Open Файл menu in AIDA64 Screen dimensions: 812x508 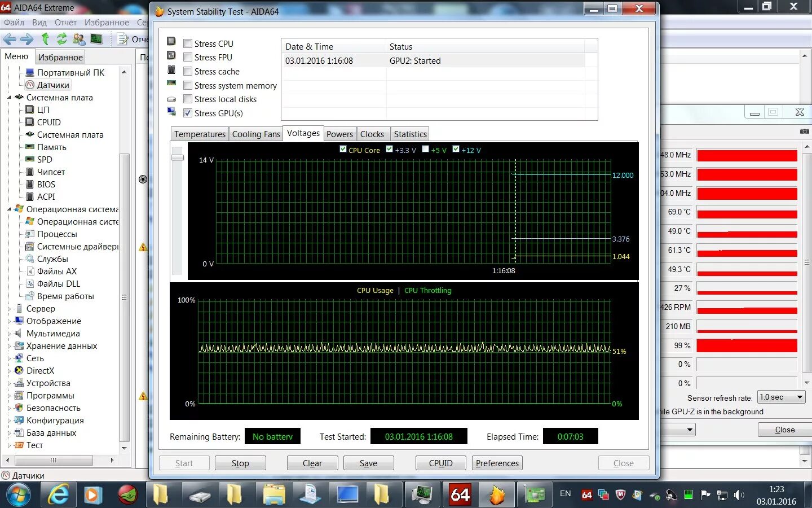[14, 23]
